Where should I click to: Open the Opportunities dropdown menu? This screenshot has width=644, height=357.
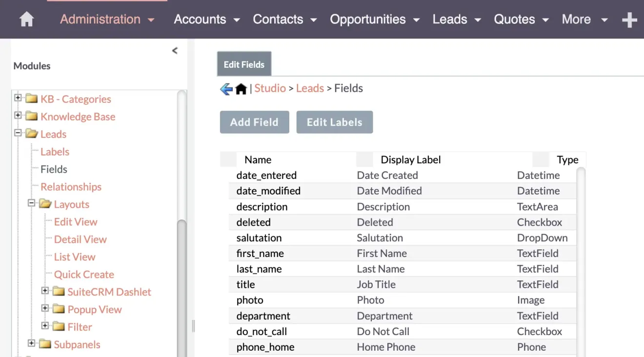point(368,20)
